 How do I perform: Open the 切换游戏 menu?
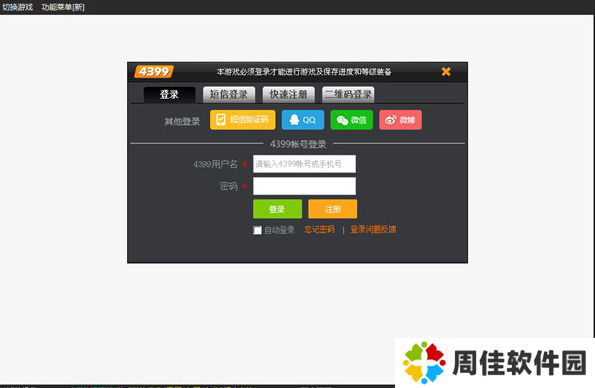pos(17,7)
